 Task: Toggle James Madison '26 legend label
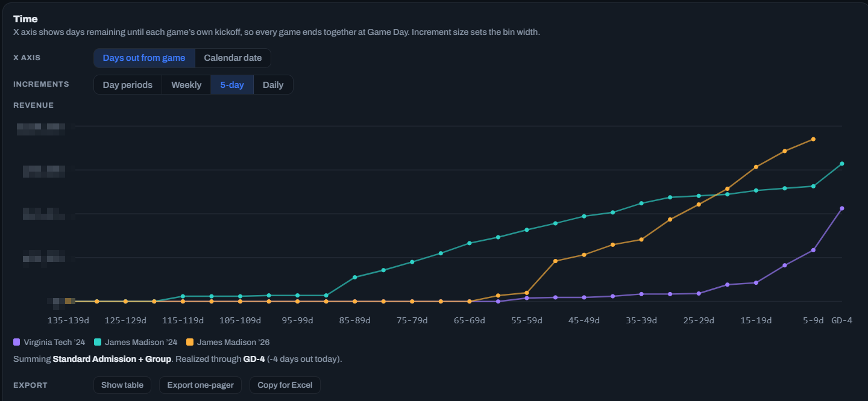tap(233, 342)
